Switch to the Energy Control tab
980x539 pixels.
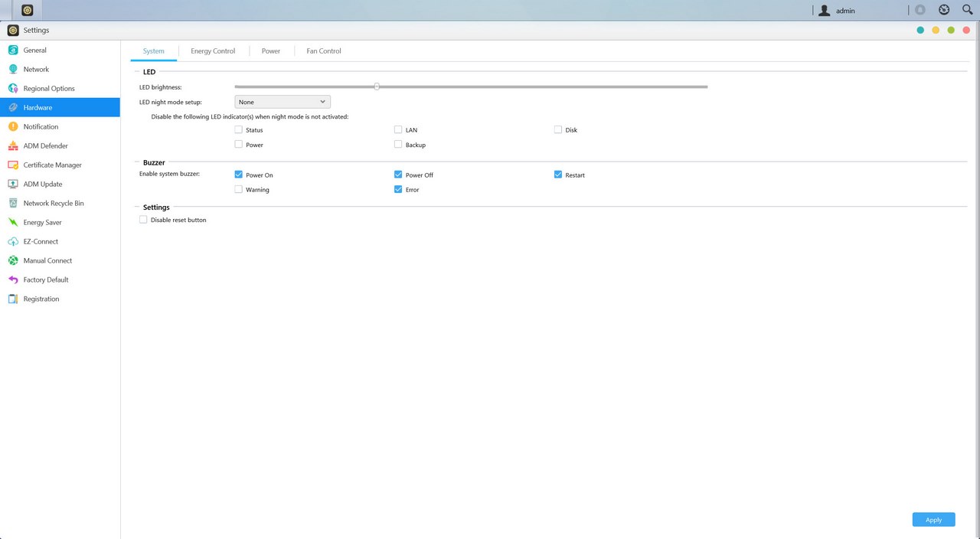pyautogui.click(x=213, y=51)
